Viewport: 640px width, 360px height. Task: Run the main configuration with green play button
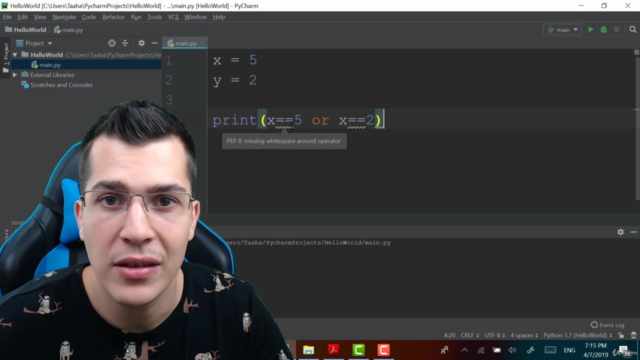(x=590, y=30)
